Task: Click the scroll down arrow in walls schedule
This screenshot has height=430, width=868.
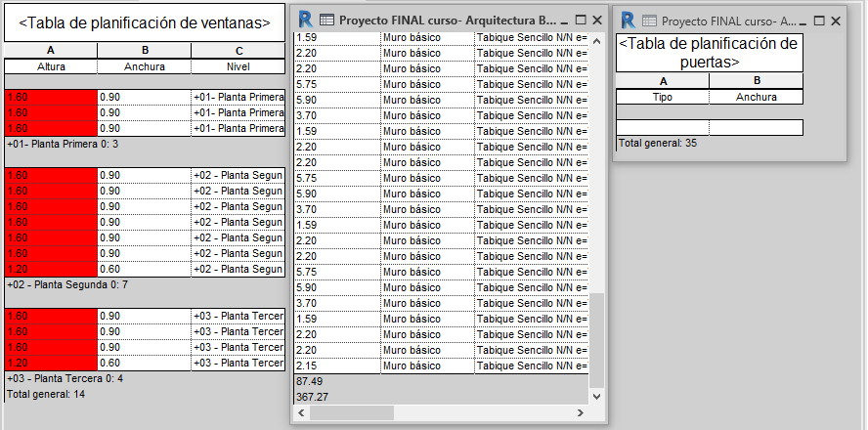Action: (x=596, y=396)
